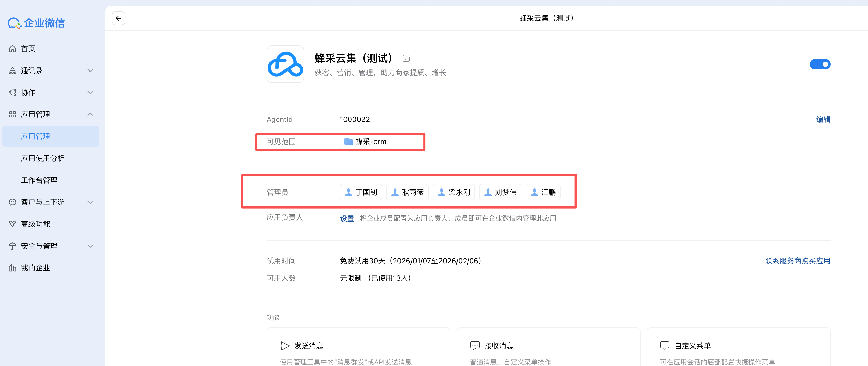
Task: Click the 编辑 link
Action: (x=823, y=120)
